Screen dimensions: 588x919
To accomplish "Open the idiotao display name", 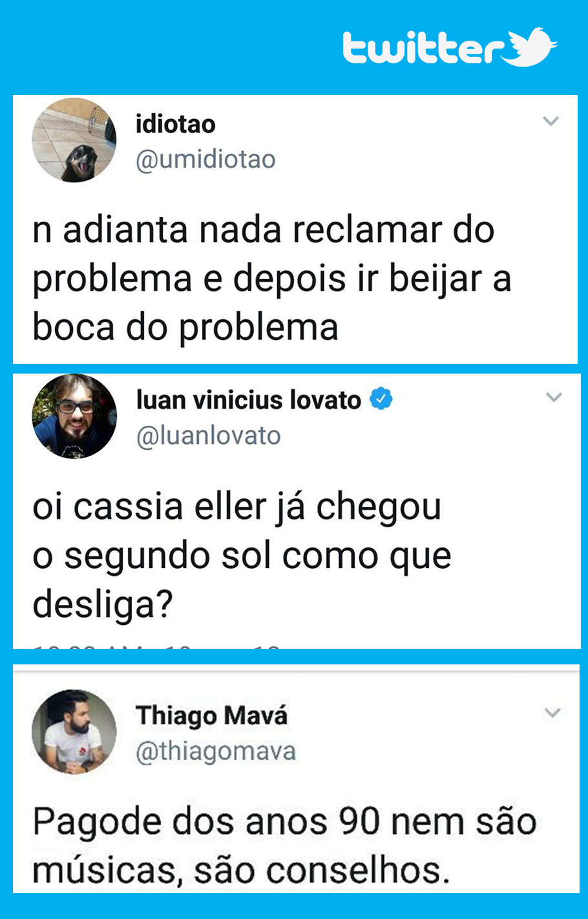I will [175, 123].
